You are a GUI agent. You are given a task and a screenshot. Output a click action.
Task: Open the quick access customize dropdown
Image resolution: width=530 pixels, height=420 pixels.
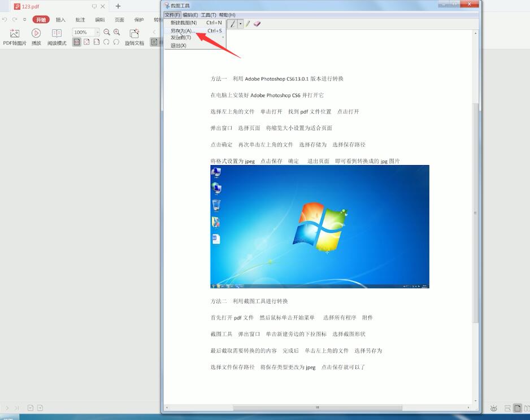pyautogui.click(x=25, y=20)
